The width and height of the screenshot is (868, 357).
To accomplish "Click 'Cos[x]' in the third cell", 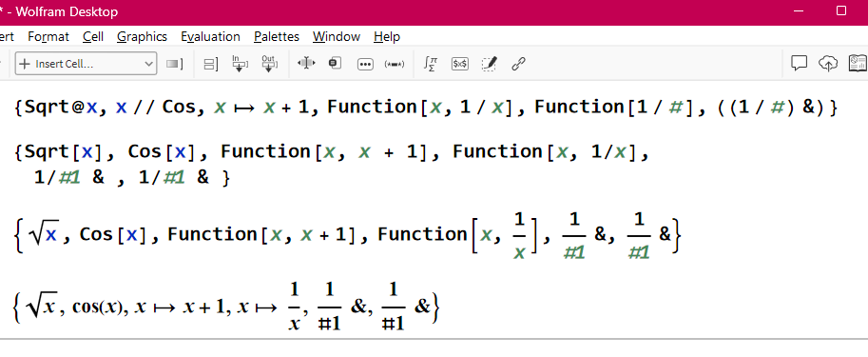I will (x=113, y=234).
